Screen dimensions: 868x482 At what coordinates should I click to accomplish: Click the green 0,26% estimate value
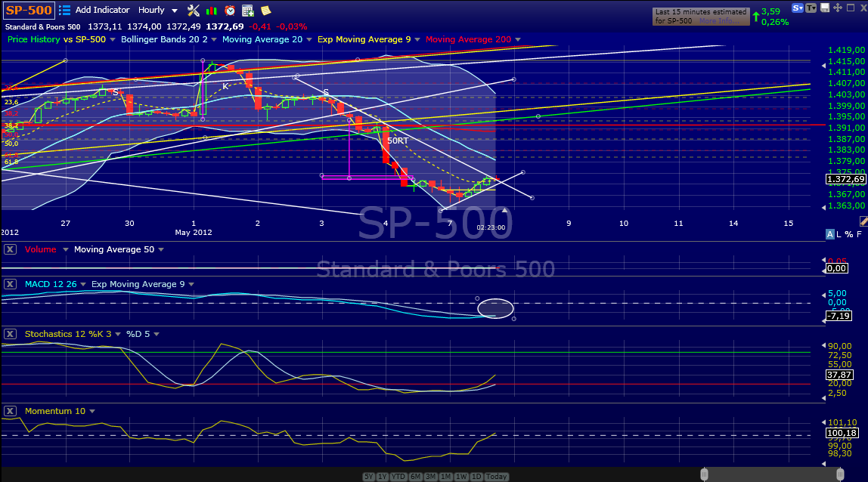point(775,22)
